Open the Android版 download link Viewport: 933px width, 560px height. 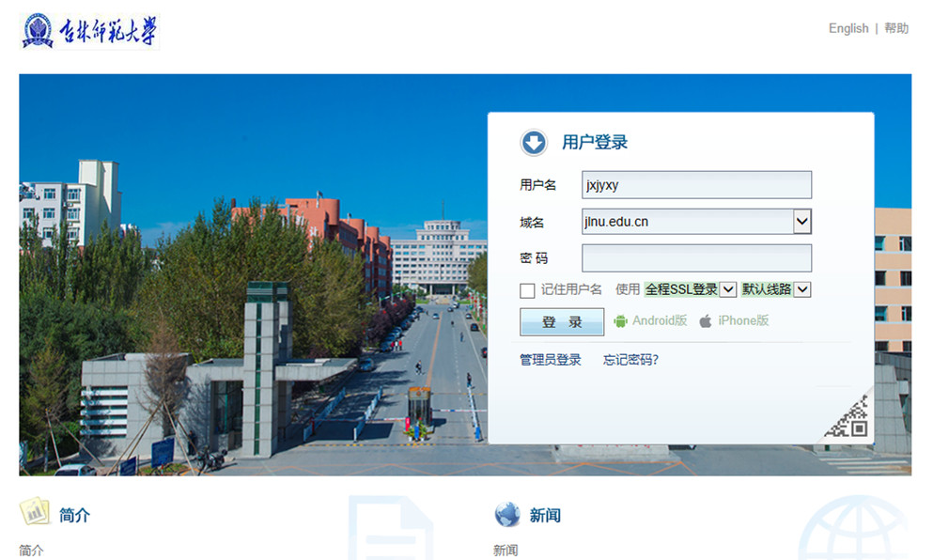pos(660,321)
